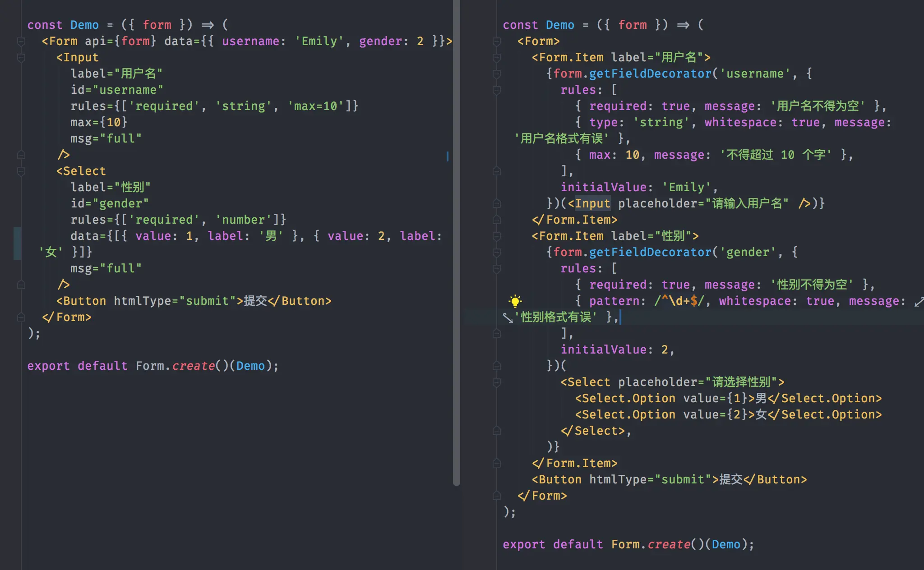Collapse the left pane <Input fold marker

(x=21, y=58)
